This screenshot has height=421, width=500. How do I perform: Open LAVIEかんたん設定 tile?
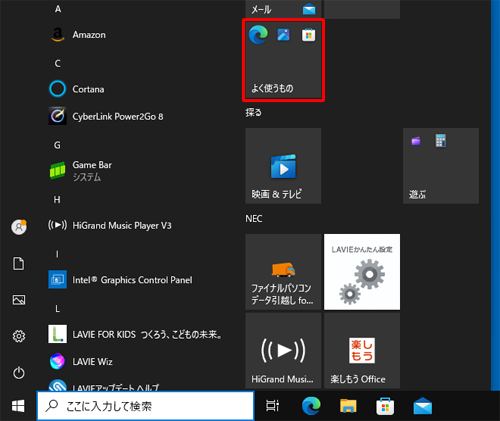[x=362, y=272]
